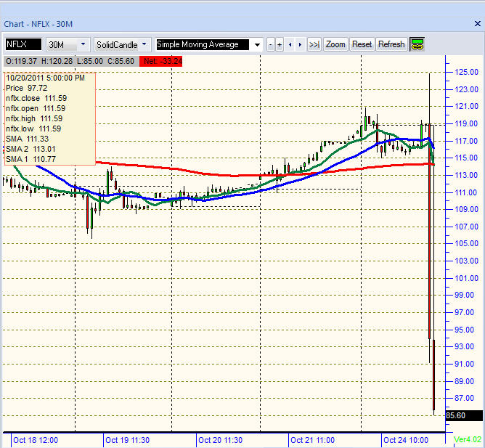This screenshot has width=485, height=448.
Task: Click the red Net -33.24 indicator
Action: (162, 61)
